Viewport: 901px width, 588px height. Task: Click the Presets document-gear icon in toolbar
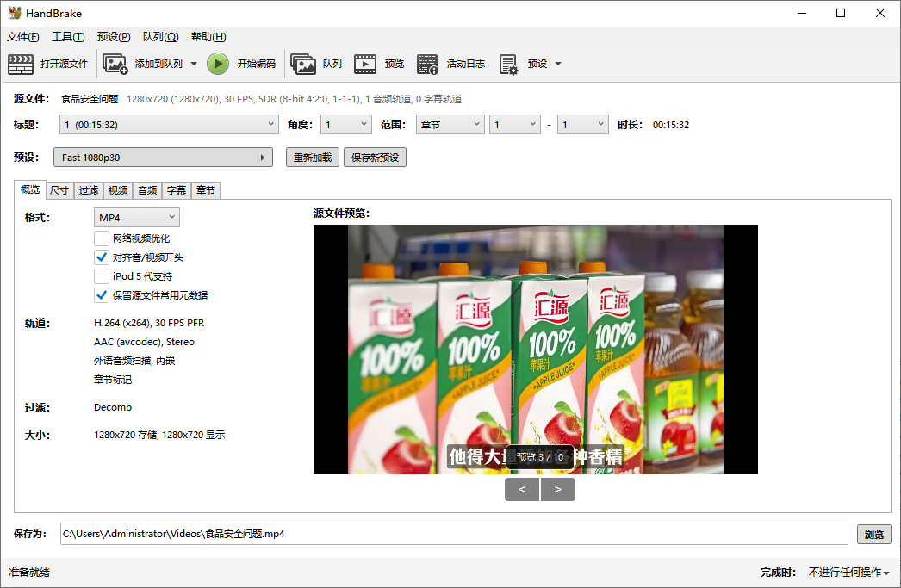pyautogui.click(x=508, y=64)
